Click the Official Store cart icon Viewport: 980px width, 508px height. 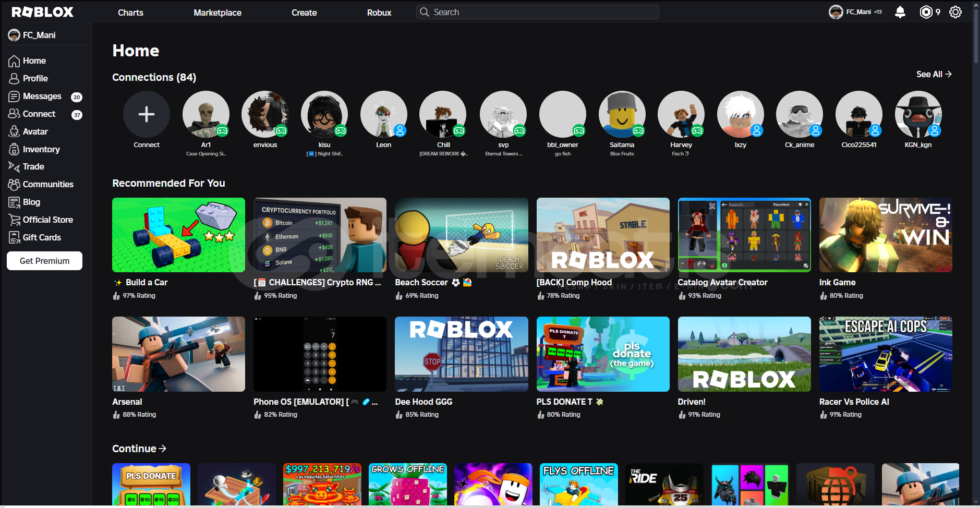14,220
